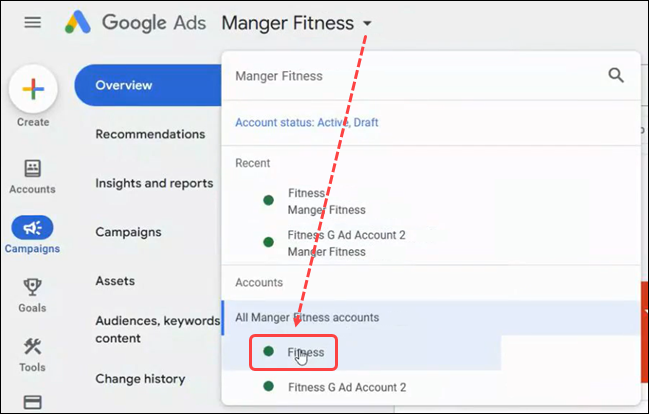Open Assets in the side menu
The height and width of the screenshot is (414, 649).
tap(115, 281)
